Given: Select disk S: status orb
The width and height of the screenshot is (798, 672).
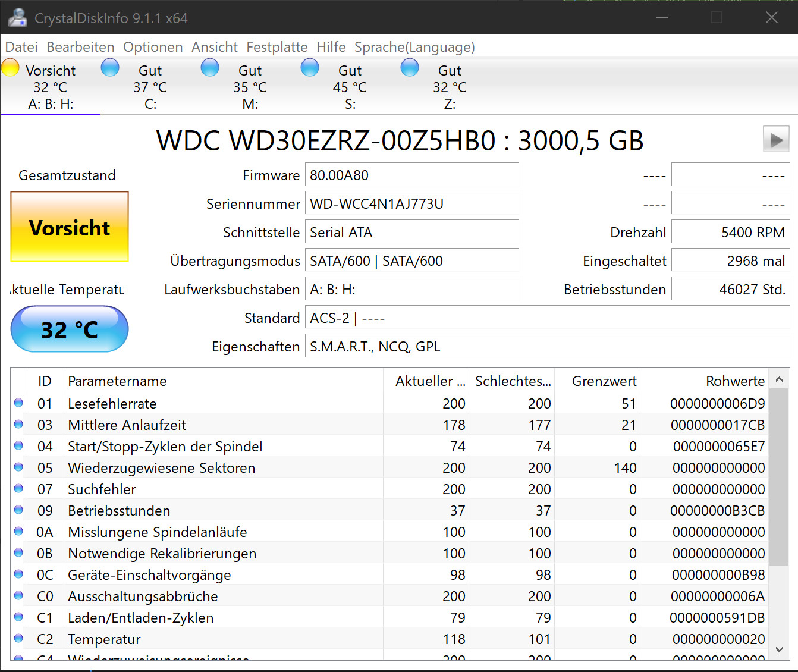Looking at the screenshot, I should [x=310, y=68].
